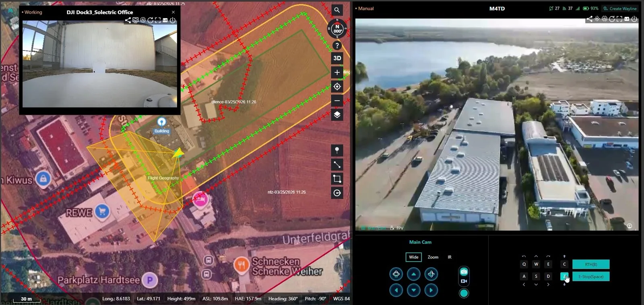Zoom out on the map
This screenshot has width=644, height=305.
point(337,100)
